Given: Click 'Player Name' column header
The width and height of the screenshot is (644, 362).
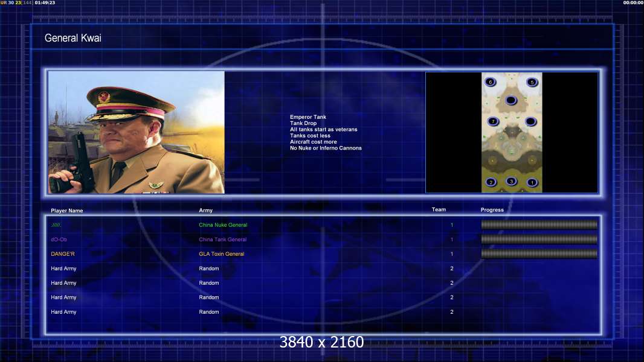Looking at the screenshot, I should 67,211.
